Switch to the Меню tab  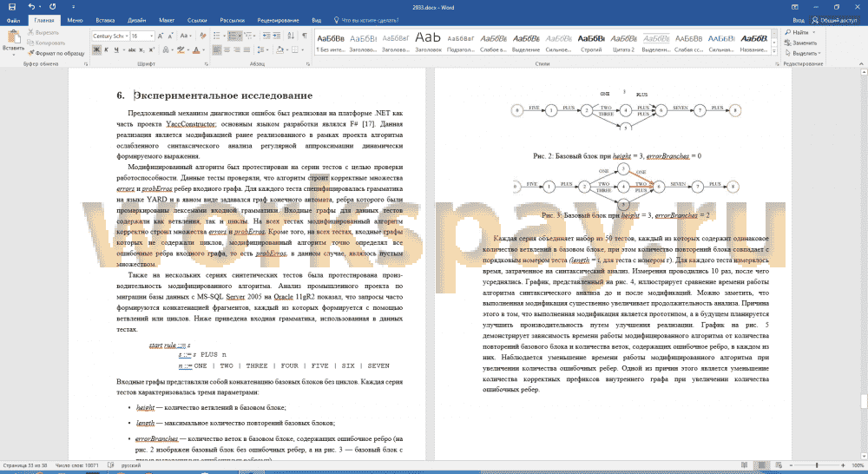pos(75,21)
